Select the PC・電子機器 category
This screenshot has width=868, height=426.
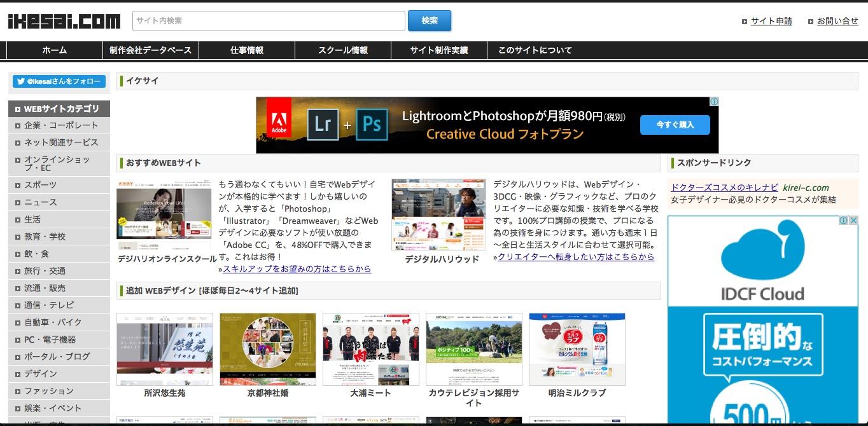pyautogui.click(x=59, y=340)
